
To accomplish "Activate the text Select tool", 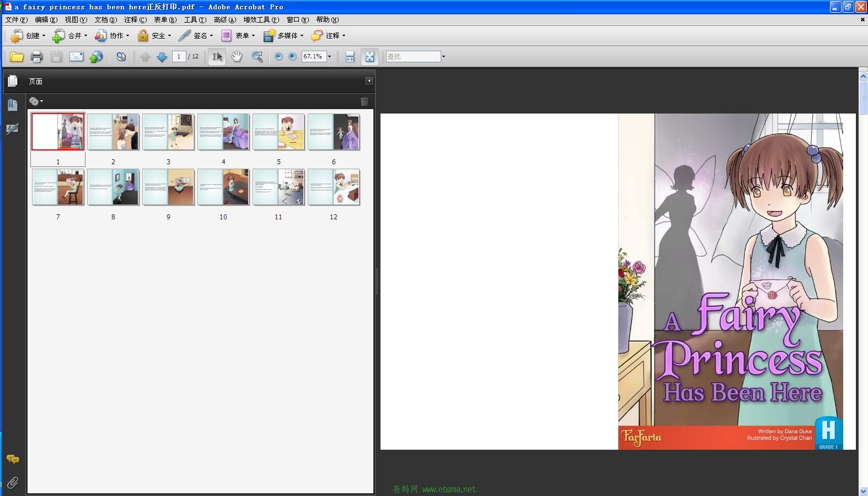I will click(217, 57).
